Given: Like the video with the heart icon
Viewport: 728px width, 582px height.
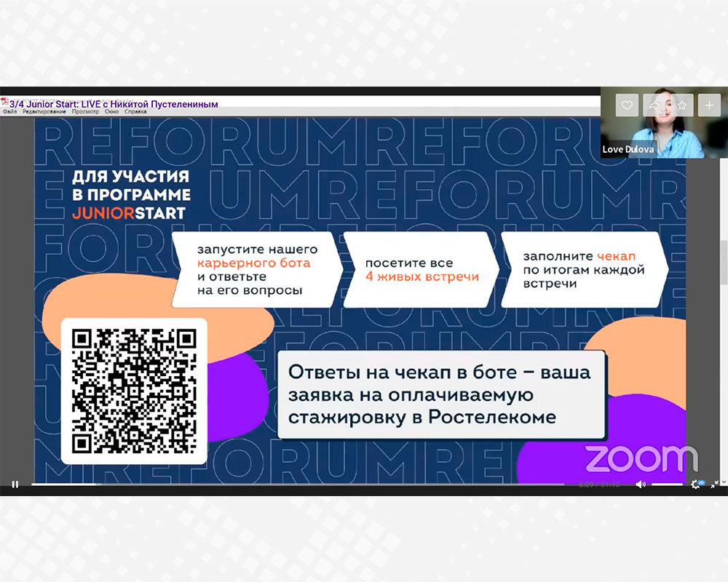Looking at the screenshot, I should click(627, 105).
